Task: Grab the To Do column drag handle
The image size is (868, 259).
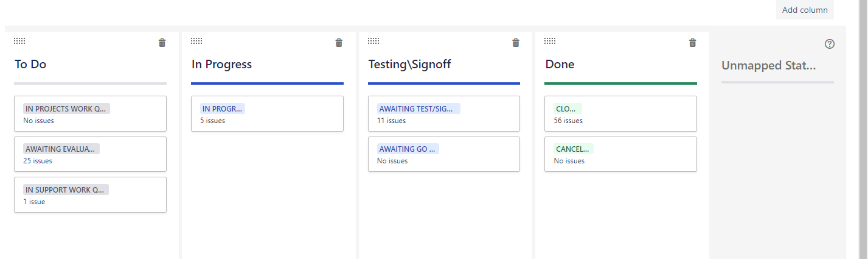Action: click(19, 41)
